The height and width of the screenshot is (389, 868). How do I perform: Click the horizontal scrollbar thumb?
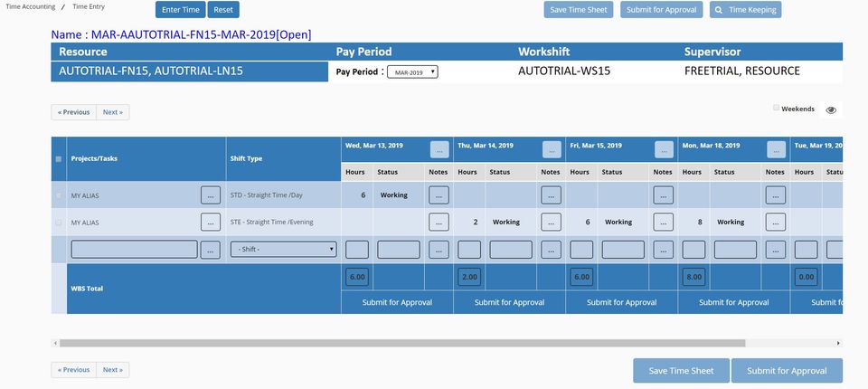(x=402, y=343)
